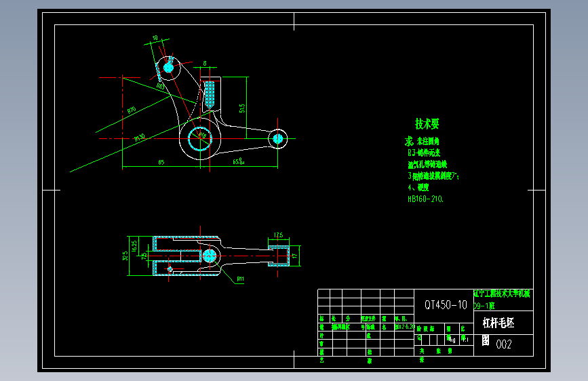This screenshot has height=381, width=588.
Task: Select the 杠杆毛坯 part name text
Action: [498, 323]
